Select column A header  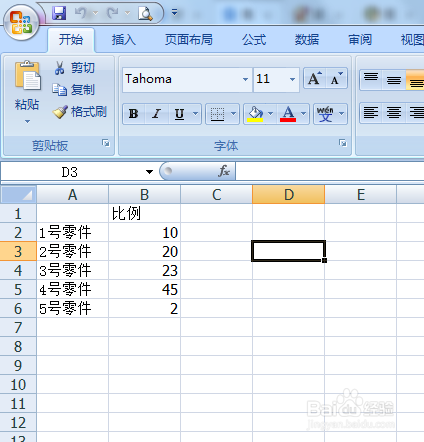[x=73, y=195]
